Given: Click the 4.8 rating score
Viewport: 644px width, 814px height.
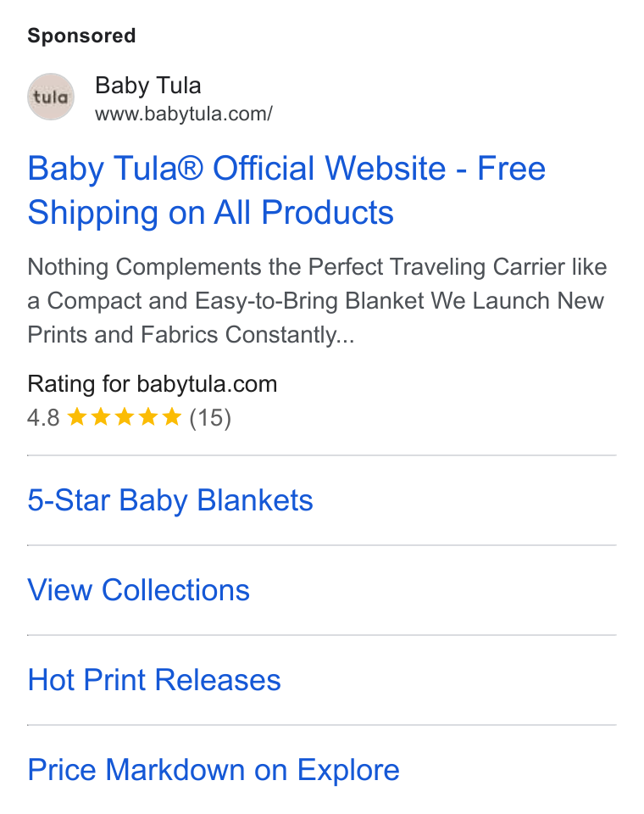Looking at the screenshot, I should coord(43,417).
